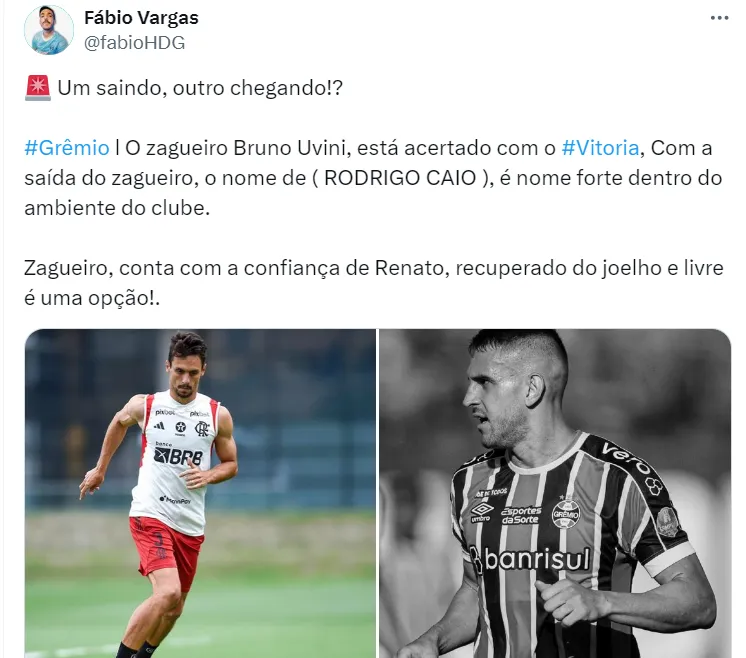Follow the #Vitoria hashtag

pyautogui.click(x=600, y=148)
